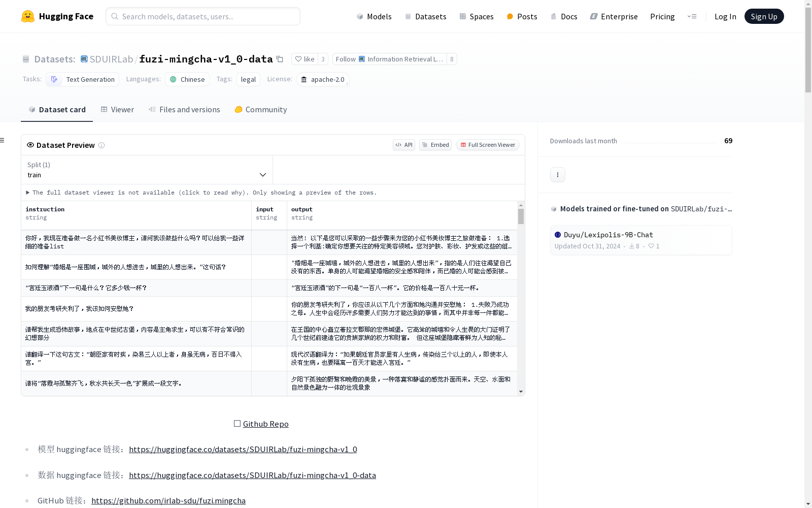Click the Embed button
Viewport: 812px width, 508px height.
[x=435, y=145]
